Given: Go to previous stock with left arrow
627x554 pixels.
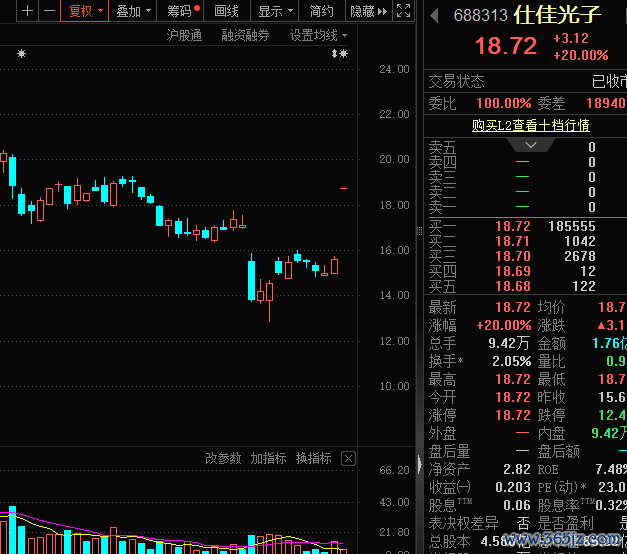Looking at the screenshot, I should [434, 16].
